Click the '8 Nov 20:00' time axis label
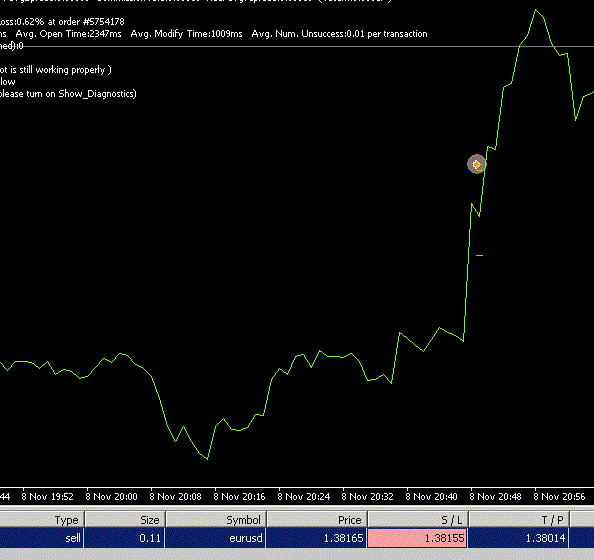594x560 pixels. [111, 496]
